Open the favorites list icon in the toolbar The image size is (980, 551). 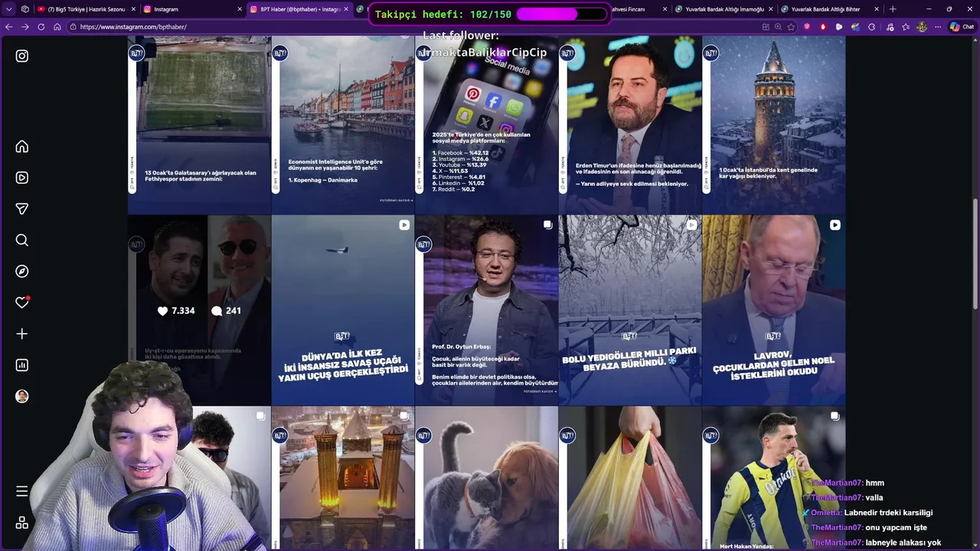pos(906,27)
